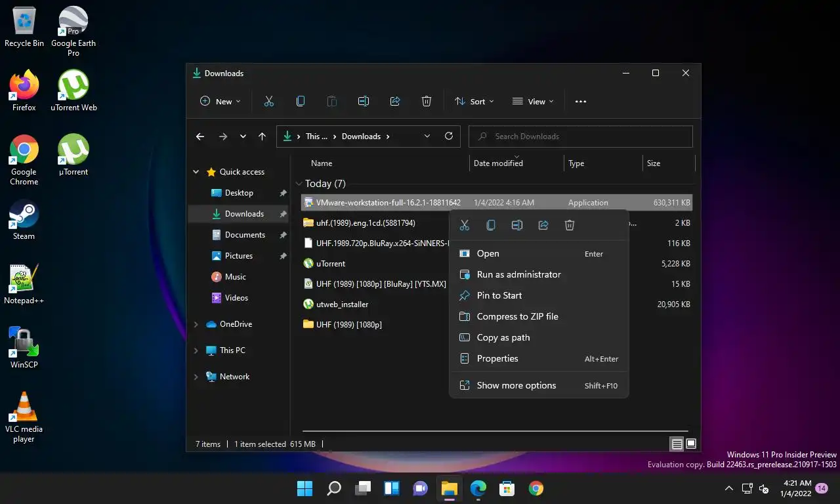Click the Rename icon in Explorer toolbar
840x504 pixels.
click(x=363, y=101)
